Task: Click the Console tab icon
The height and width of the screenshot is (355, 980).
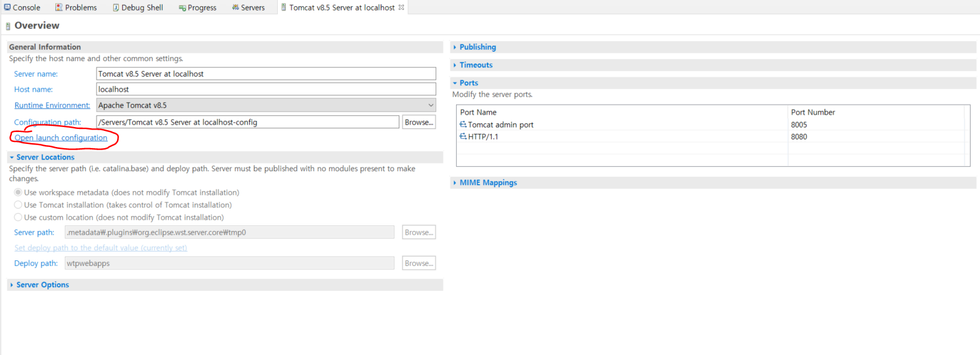Action: (7, 7)
